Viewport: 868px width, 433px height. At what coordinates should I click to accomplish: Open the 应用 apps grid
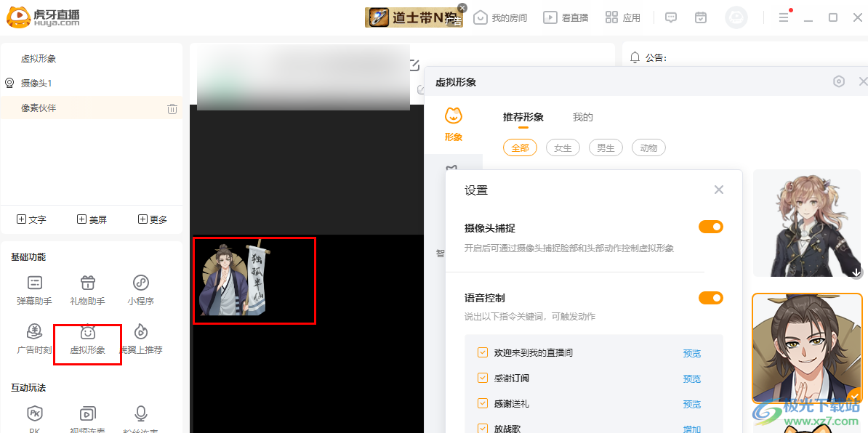[623, 17]
